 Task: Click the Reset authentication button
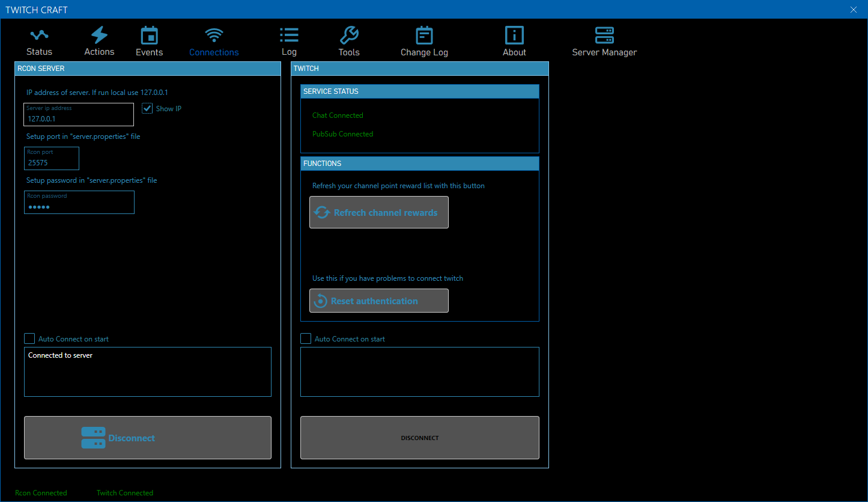(379, 301)
